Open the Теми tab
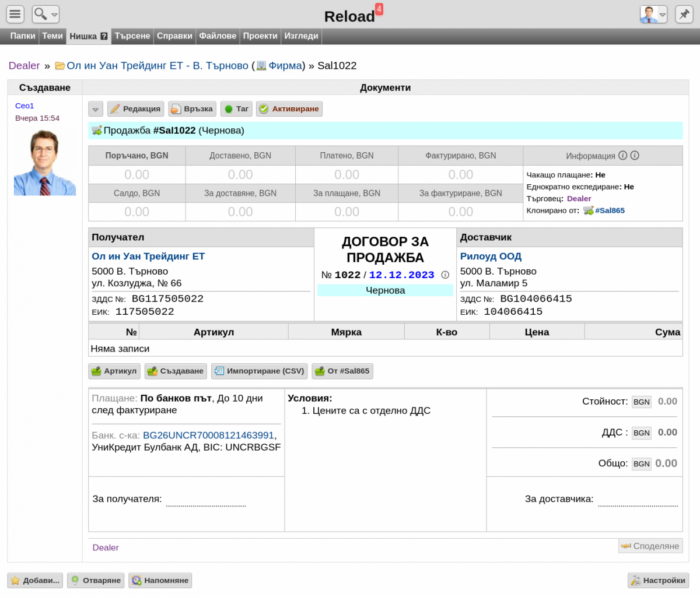 click(52, 36)
